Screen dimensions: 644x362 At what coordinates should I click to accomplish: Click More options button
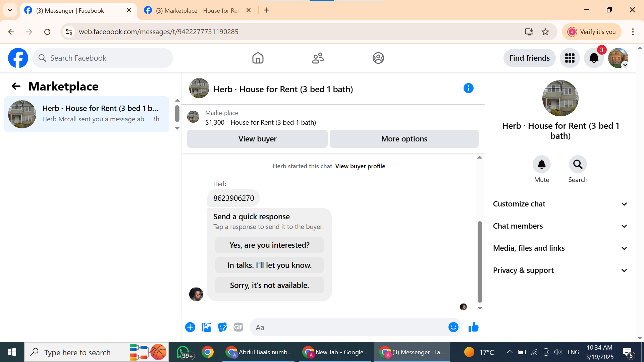point(404,139)
